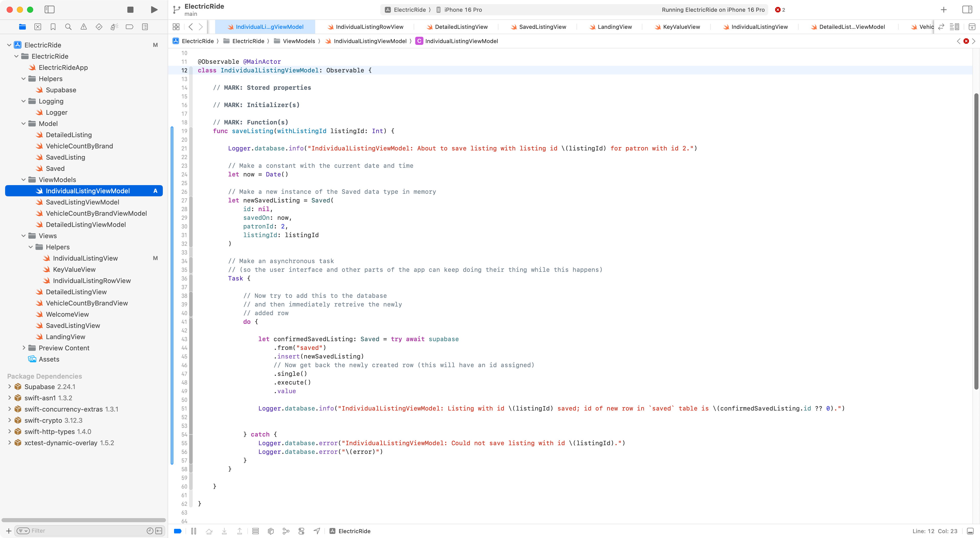The width and height of the screenshot is (980, 538).
Task: Switch to the KeyValueView tab
Action: point(681,27)
